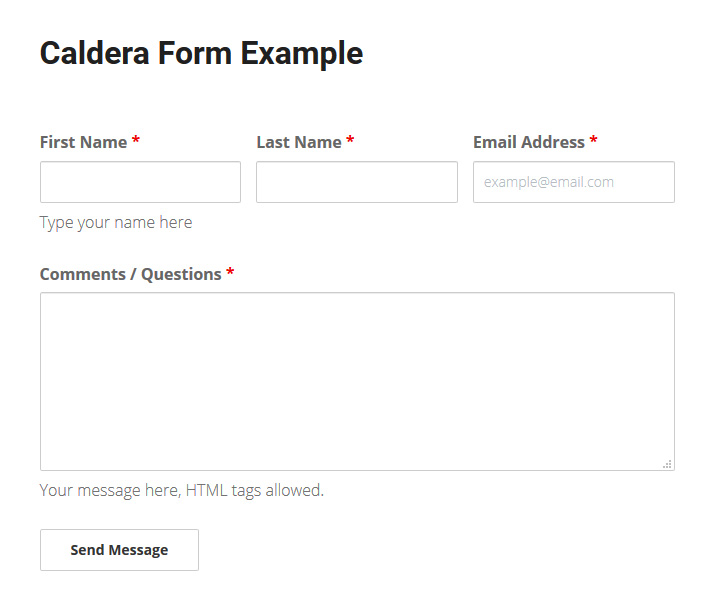
Task: Click the textarea resize handle icon
Action: point(667,464)
